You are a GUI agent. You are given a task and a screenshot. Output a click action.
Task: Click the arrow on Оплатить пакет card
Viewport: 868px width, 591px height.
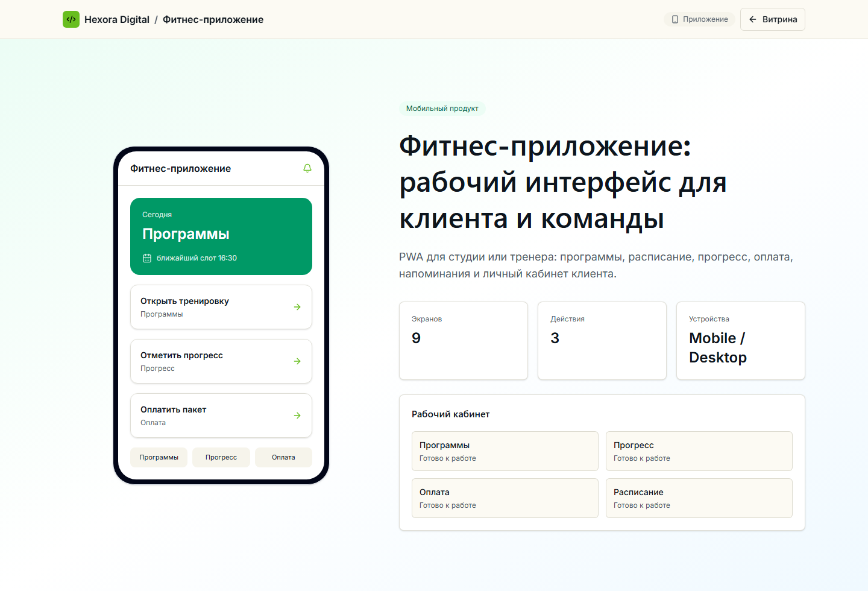click(x=297, y=416)
